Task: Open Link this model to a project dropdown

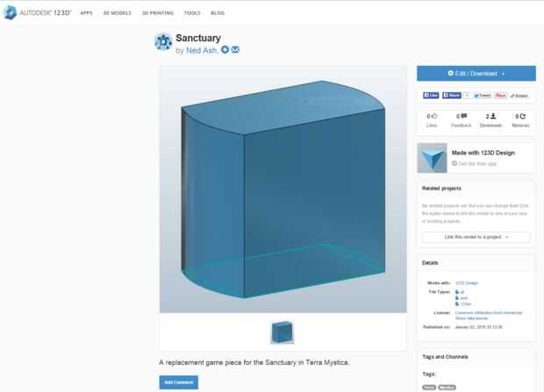Action: (476, 237)
